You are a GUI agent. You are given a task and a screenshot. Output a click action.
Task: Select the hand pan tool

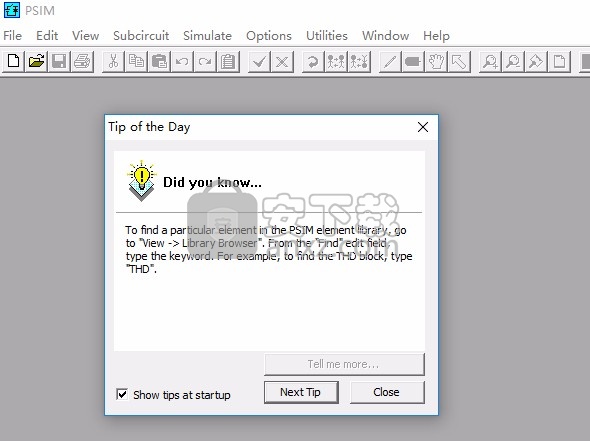[x=436, y=61]
